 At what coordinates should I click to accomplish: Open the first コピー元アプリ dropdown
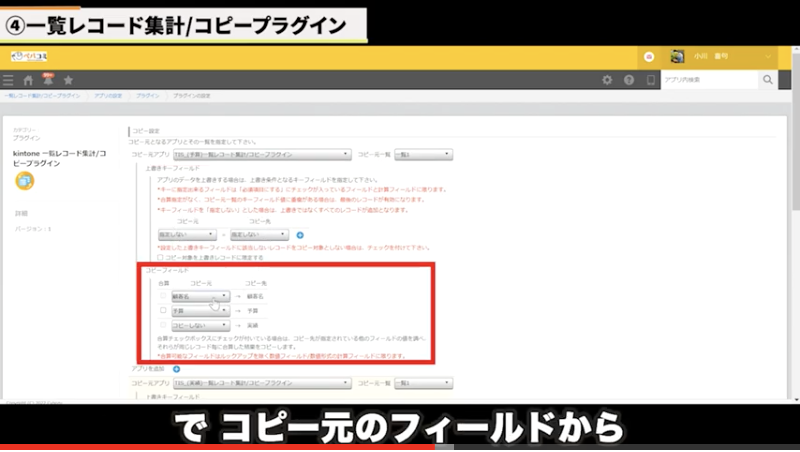click(x=262, y=155)
